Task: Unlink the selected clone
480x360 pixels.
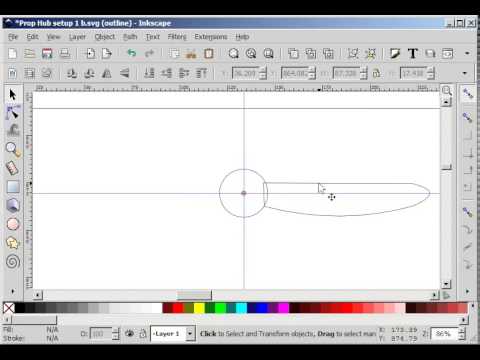Action: tap(328, 54)
